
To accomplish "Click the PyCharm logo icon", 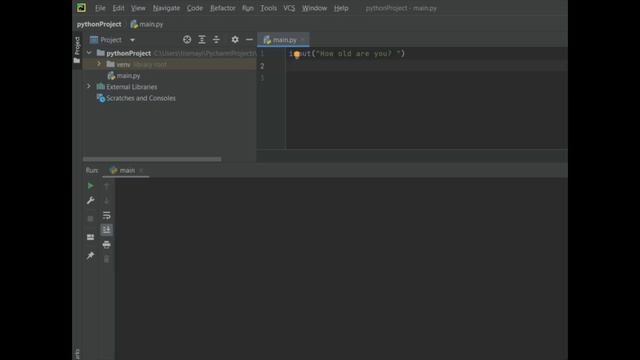I will tap(81, 8).
